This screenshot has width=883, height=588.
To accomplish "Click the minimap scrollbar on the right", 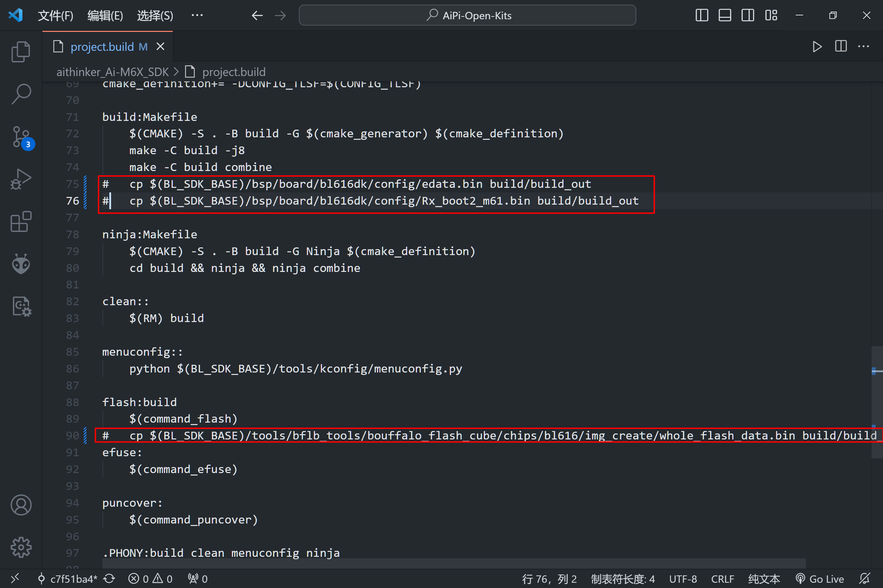I will (x=877, y=402).
